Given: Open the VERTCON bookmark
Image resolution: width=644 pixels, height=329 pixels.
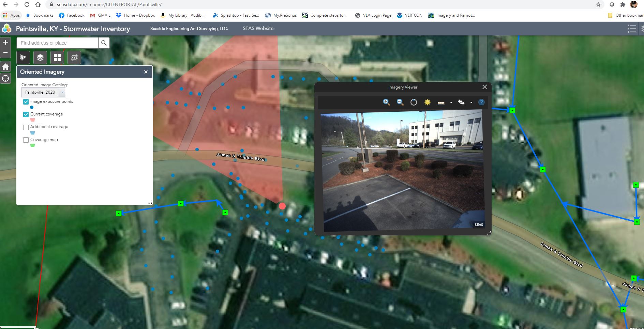Looking at the screenshot, I should [x=409, y=15].
